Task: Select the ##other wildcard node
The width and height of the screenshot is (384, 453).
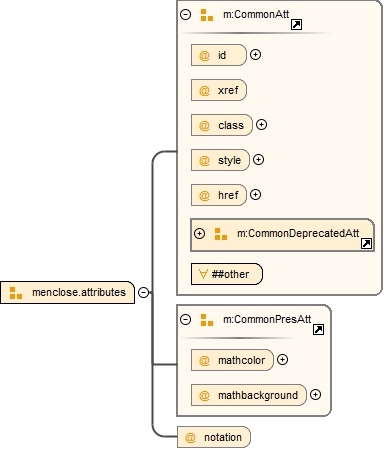Action: [x=227, y=274]
